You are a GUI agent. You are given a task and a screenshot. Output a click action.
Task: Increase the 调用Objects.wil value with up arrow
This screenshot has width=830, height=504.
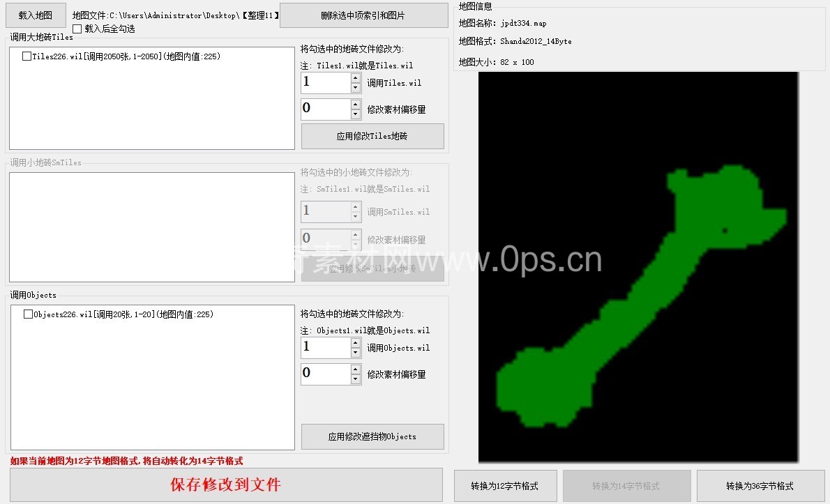pyautogui.click(x=356, y=343)
